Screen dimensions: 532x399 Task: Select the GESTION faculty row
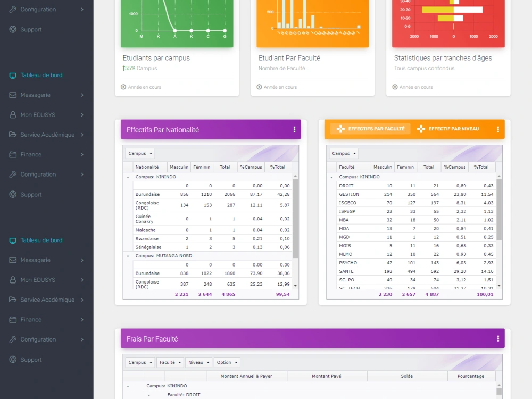click(x=416, y=194)
